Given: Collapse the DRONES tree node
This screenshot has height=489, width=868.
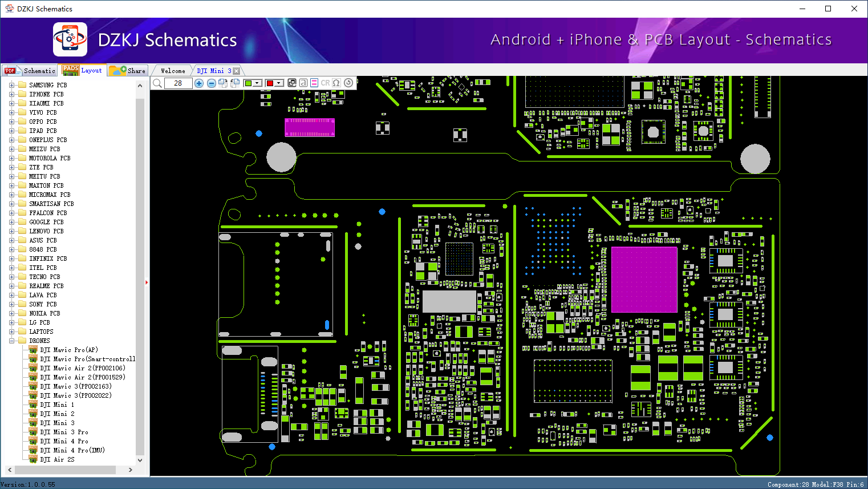Looking at the screenshot, I should click(11, 341).
